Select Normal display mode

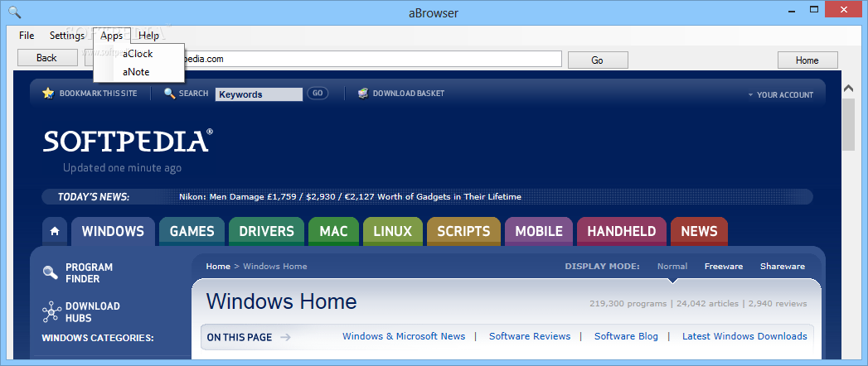672,267
